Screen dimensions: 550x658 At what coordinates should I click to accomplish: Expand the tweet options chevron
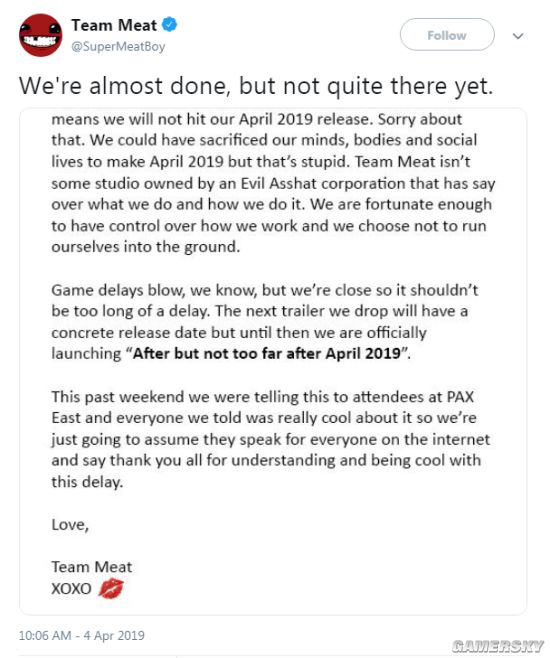[x=518, y=36]
